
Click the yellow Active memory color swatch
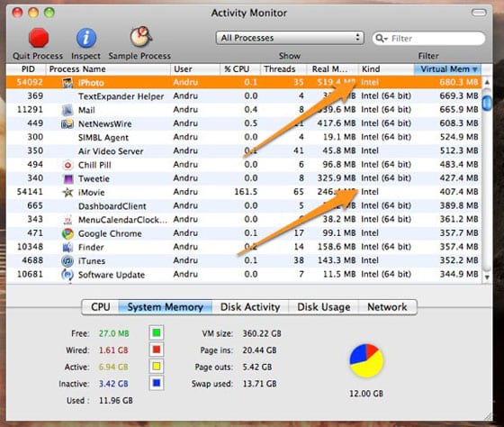tap(157, 366)
